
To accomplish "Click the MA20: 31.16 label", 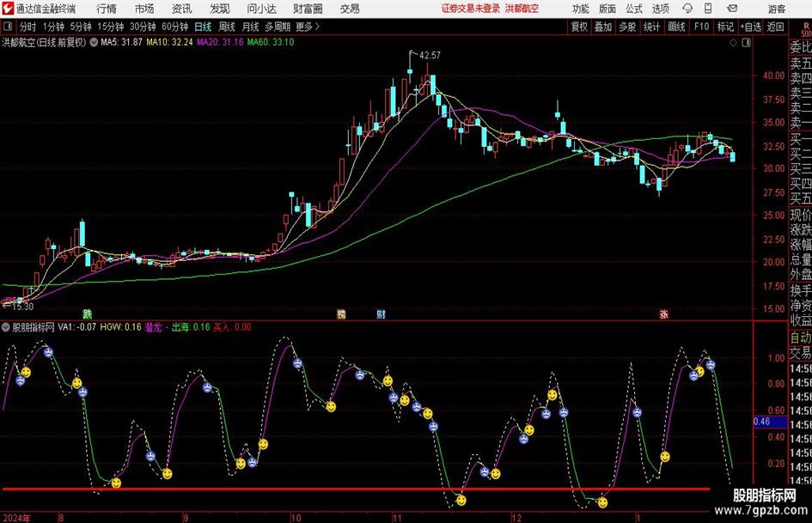I will (x=220, y=42).
